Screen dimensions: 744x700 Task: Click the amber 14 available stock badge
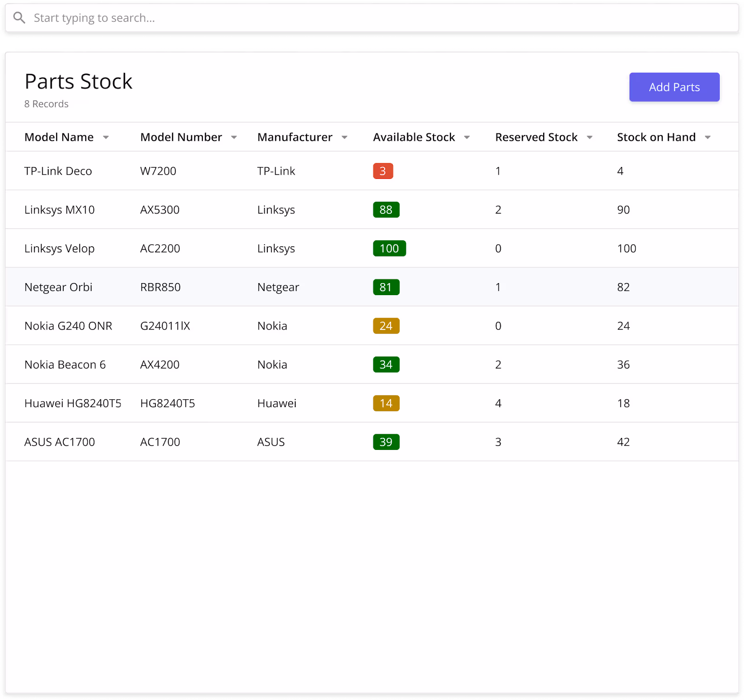pos(386,403)
